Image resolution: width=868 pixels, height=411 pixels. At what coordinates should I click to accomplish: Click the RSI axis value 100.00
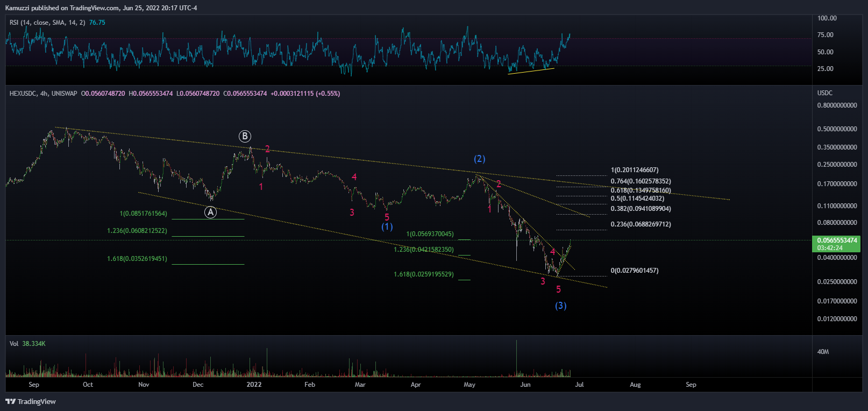pos(827,18)
